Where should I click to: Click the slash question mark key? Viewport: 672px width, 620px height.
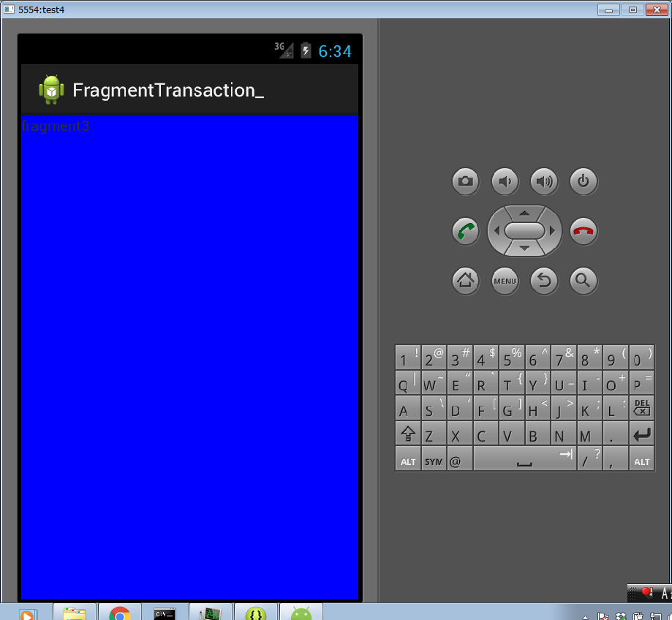click(x=589, y=459)
